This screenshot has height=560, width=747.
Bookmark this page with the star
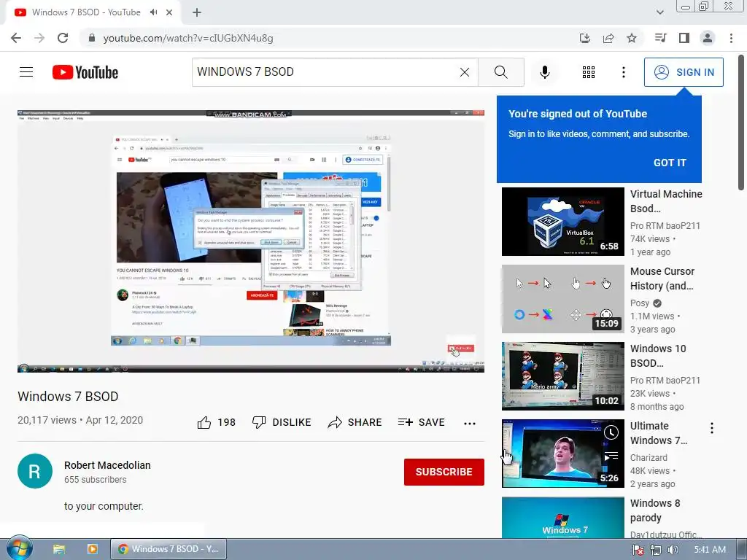[x=632, y=38]
